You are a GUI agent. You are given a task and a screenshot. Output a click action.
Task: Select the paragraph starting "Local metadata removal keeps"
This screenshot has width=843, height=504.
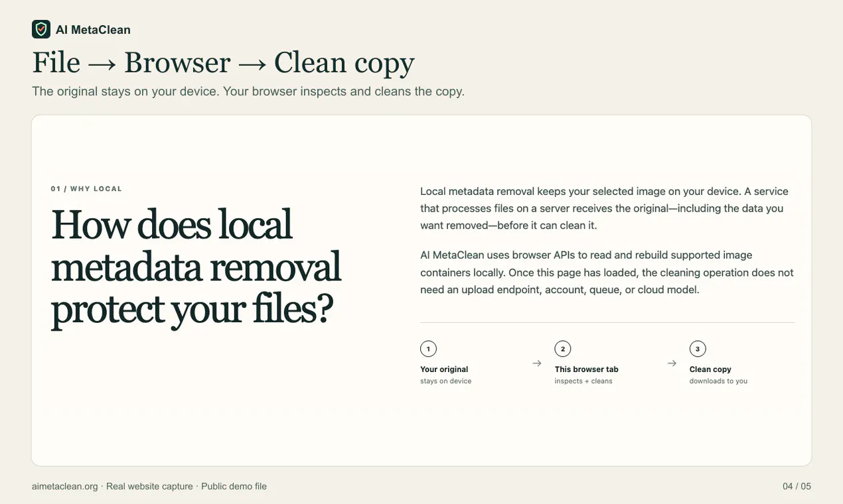tap(604, 208)
